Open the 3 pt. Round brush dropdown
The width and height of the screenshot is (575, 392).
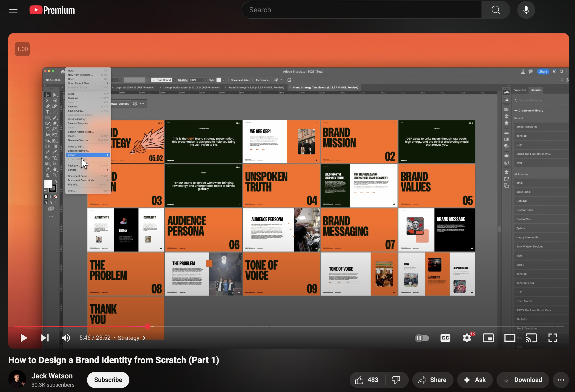tap(174, 80)
